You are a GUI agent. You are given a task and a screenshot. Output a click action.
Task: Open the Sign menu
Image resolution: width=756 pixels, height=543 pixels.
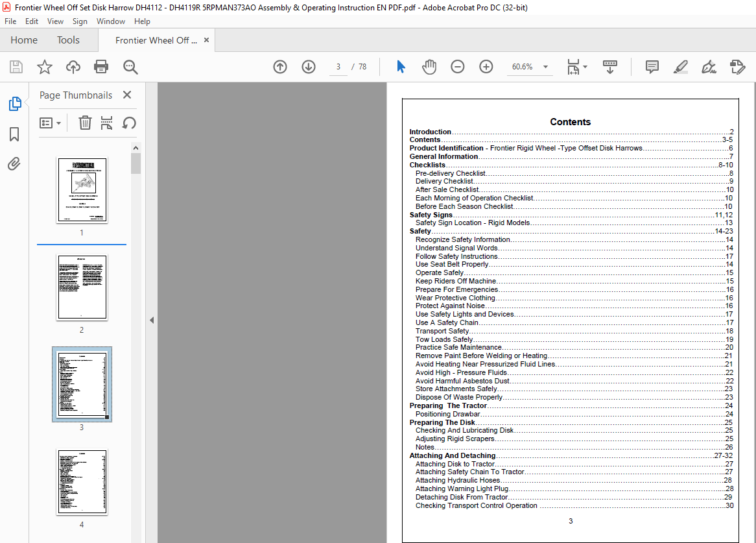(x=80, y=21)
